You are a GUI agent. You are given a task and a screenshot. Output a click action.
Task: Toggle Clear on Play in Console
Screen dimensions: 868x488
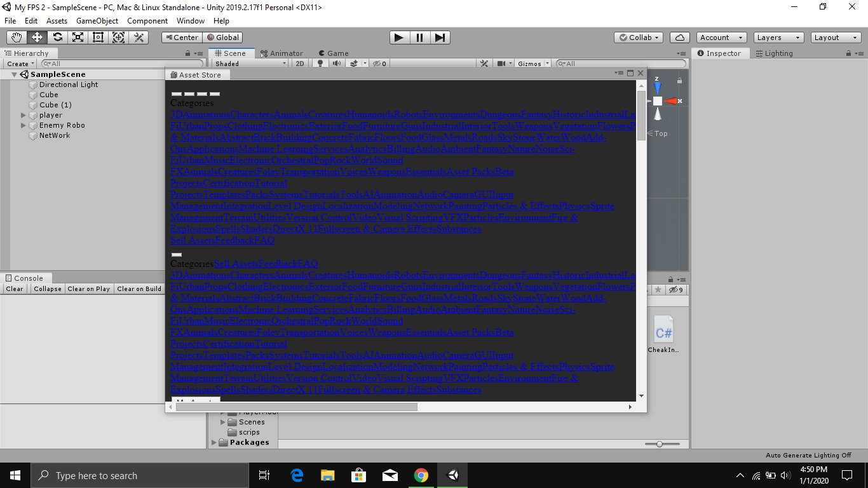(x=89, y=288)
